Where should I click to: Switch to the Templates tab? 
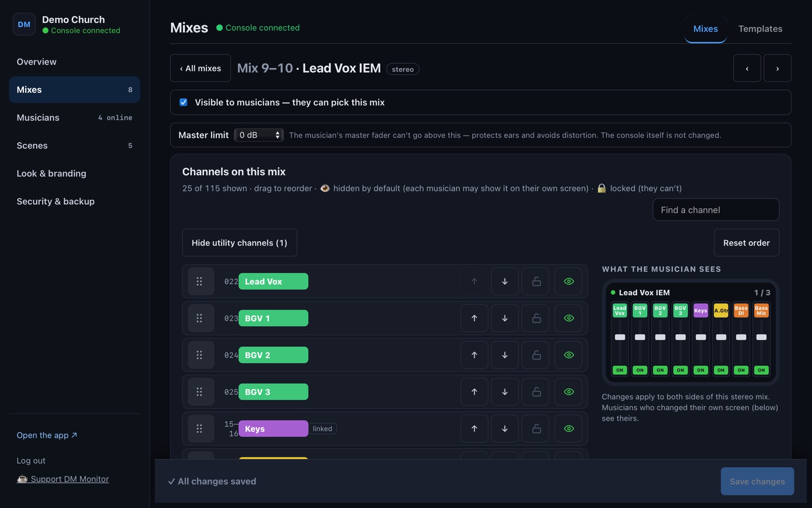[760, 29]
